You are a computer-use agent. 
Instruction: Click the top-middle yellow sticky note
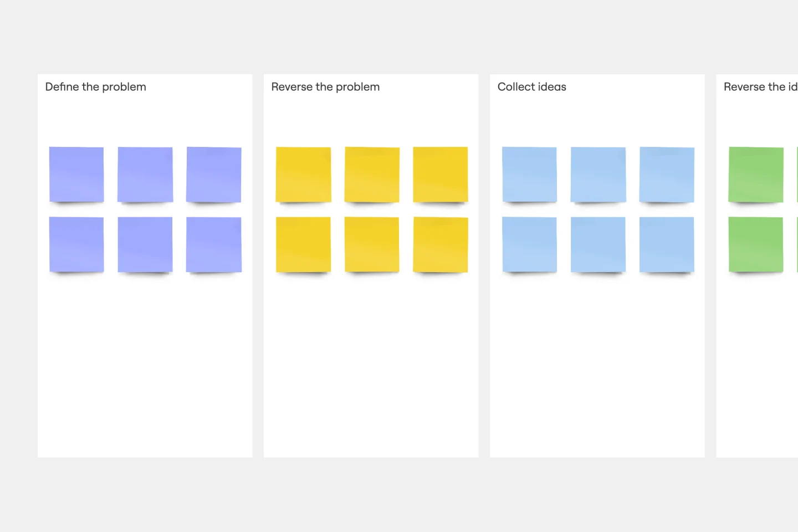click(x=372, y=174)
